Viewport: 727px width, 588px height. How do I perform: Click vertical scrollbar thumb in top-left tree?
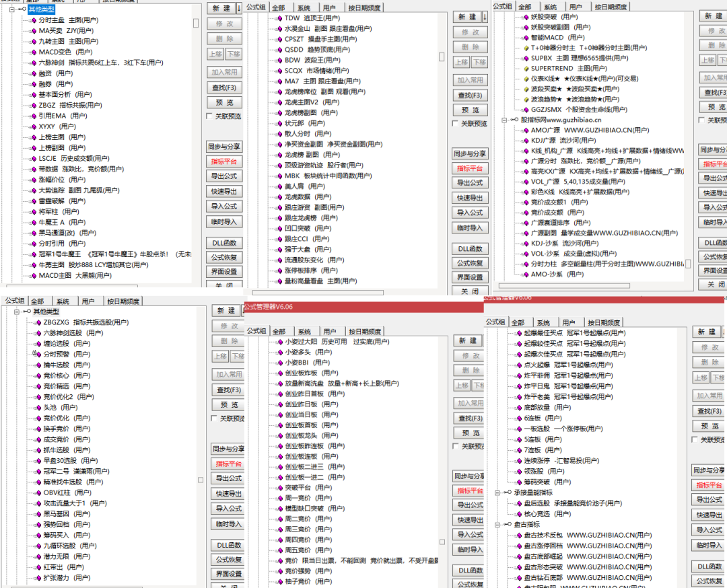196,23
